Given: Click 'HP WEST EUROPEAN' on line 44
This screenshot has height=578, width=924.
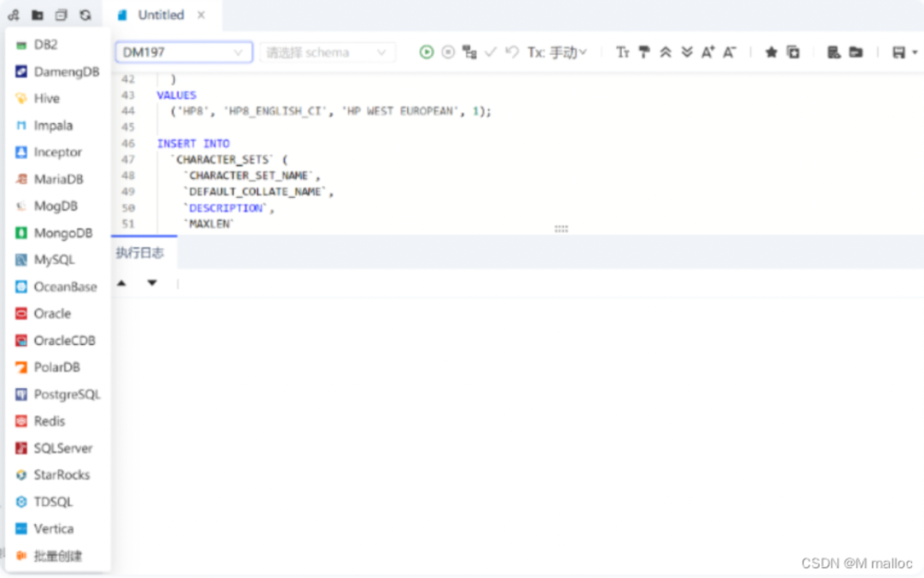Looking at the screenshot, I should pyautogui.click(x=400, y=110).
